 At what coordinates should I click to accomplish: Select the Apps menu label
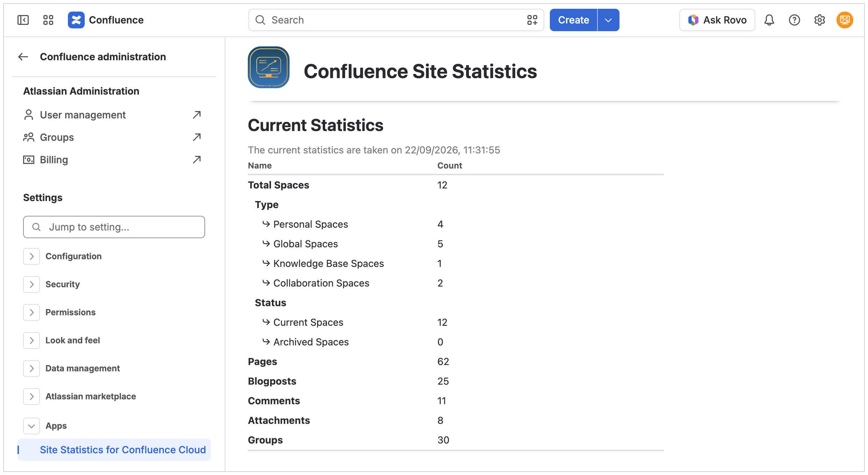[x=56, y=426]
